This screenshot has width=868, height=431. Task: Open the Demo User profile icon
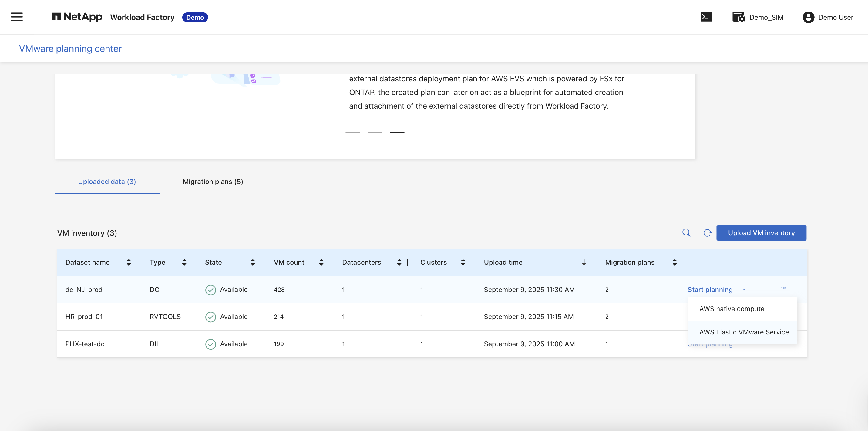click(x=808, y=17)
